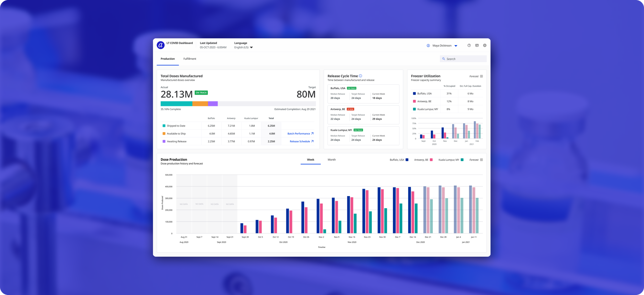
Task: Click the user profile avatar icon
Action: [428, 46]
